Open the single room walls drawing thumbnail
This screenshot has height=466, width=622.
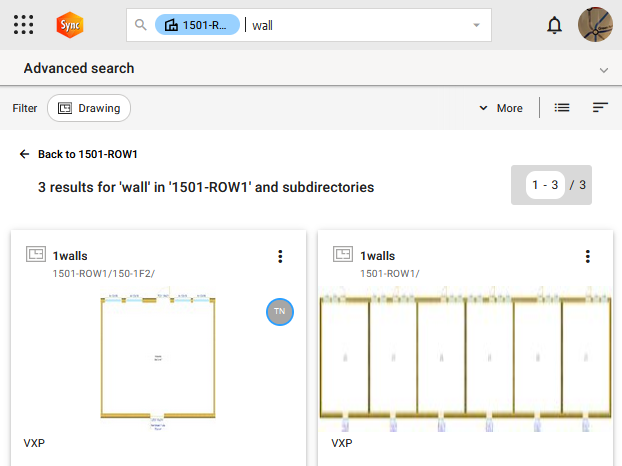pos(157,357)
